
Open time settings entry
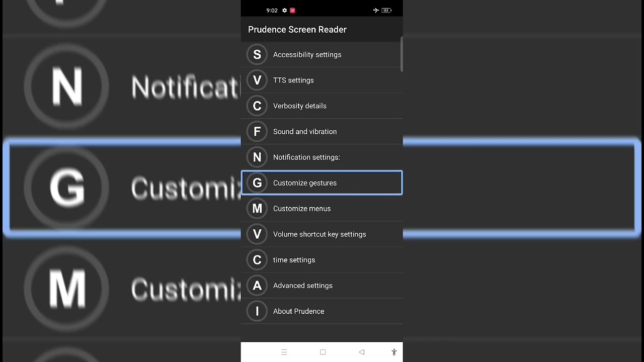pos(321,259)
